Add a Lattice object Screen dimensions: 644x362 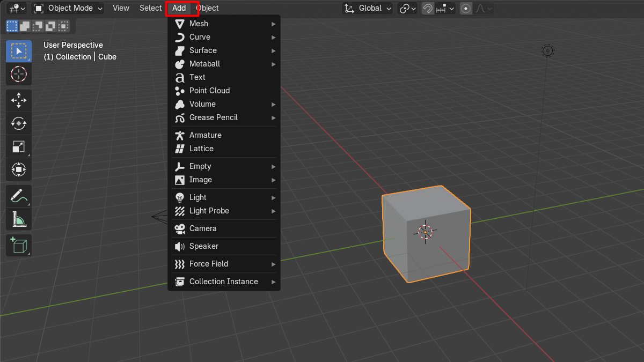click(224, 149)
